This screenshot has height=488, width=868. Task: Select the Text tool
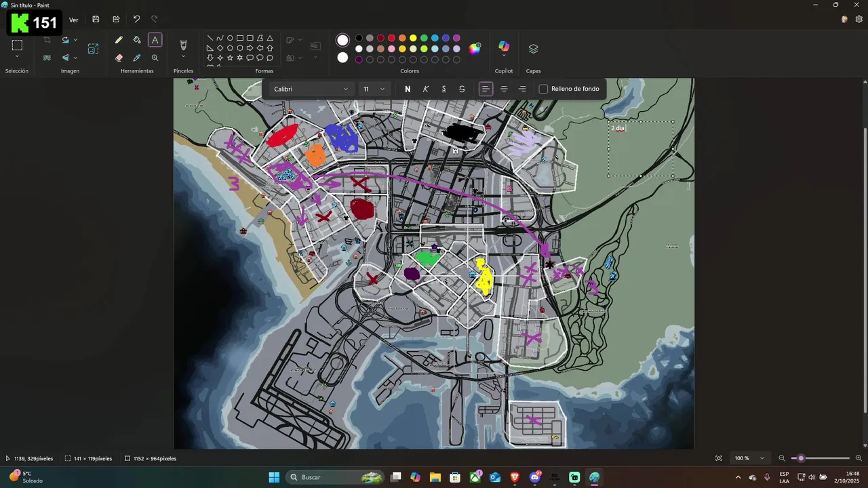155,40
